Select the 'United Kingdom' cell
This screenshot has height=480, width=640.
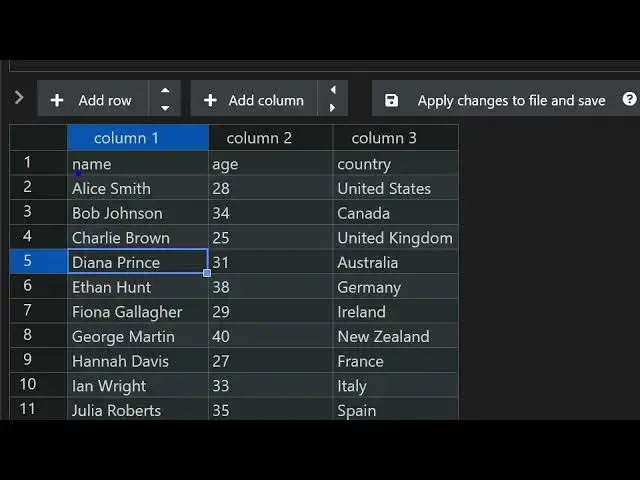(396, 237)
